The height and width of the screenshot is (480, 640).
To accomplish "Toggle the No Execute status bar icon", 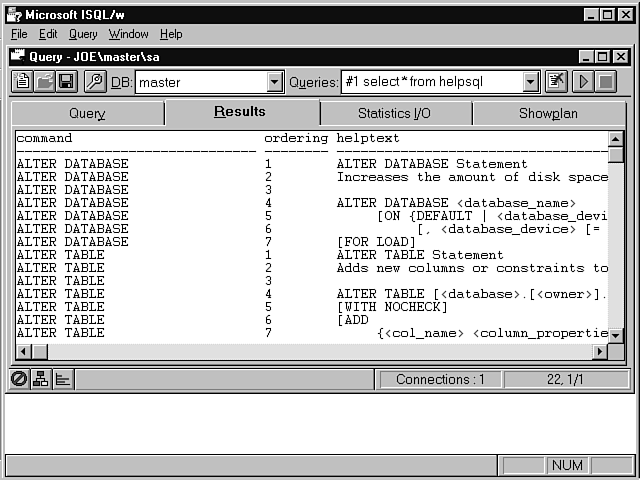I will coord(19,379).
